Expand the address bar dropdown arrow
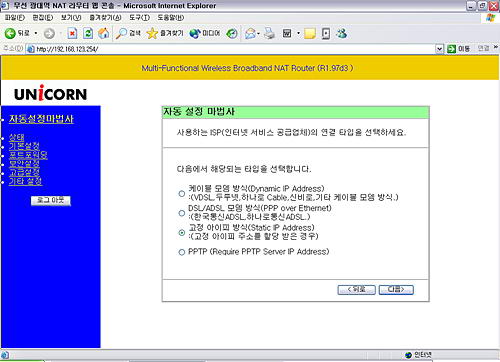This screenshot has width=500, height=362. (439, 49)
